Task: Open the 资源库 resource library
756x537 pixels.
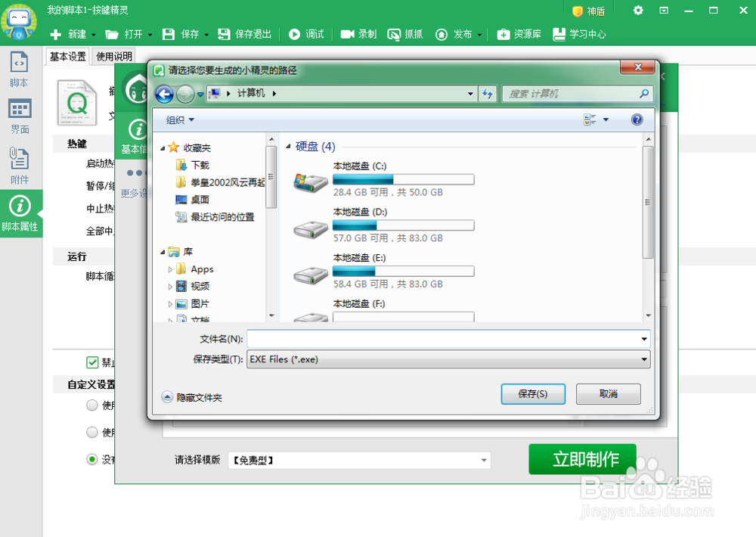Action: [x=519, y=34]
